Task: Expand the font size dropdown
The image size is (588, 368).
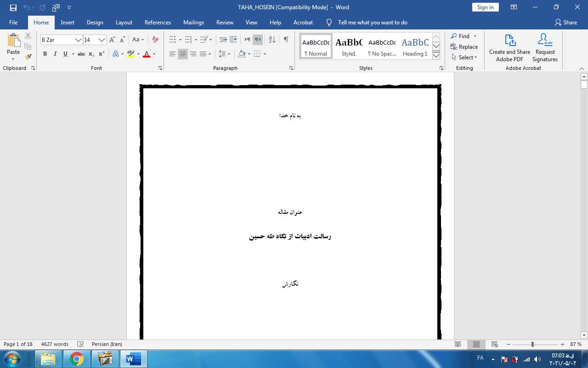Action: click(102, 40)
